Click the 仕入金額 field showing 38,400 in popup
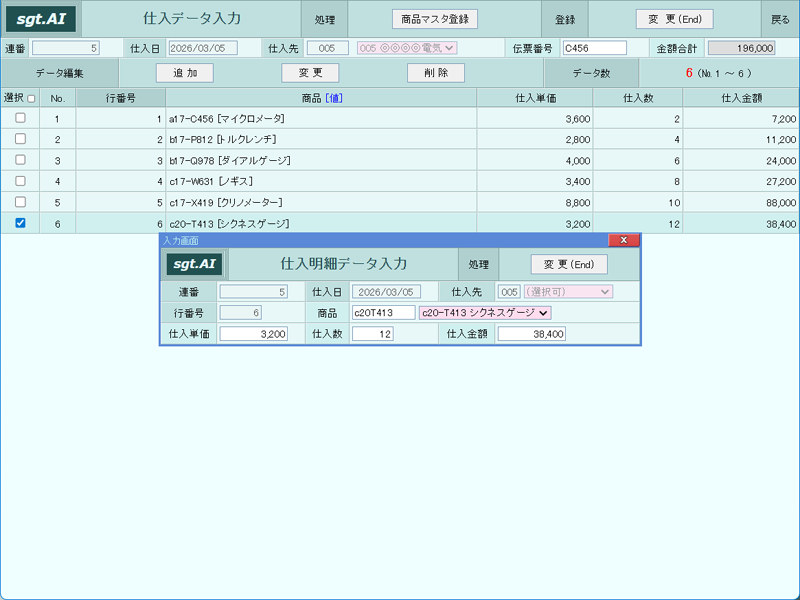The width and height of the screenshot is (800, 600). click(x=532, y=334)
